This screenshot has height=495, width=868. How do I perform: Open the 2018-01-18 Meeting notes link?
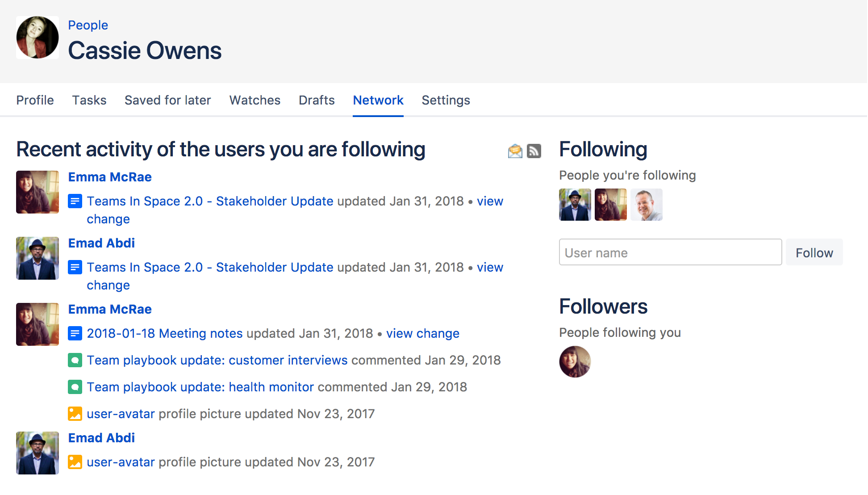click(165, 333)
